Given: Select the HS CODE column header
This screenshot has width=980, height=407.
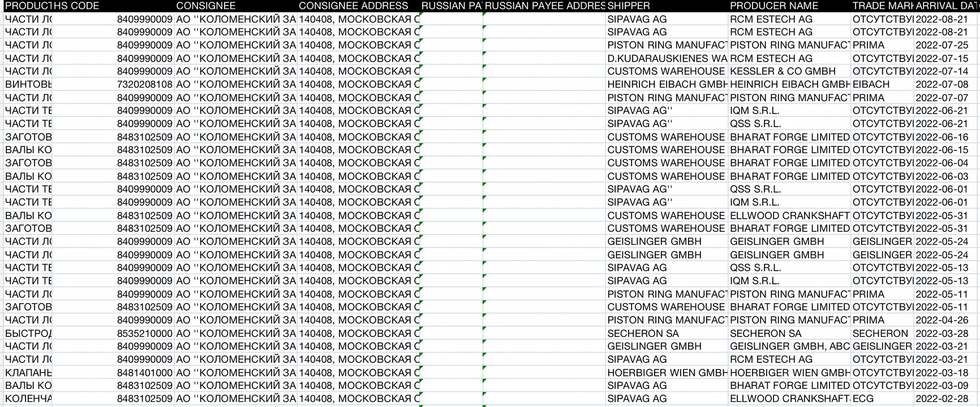Looking at the screenshot, I should [113, 6].
